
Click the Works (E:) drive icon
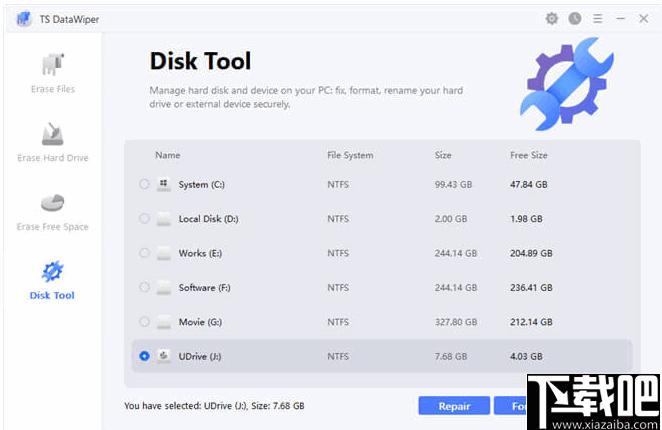click(x=164, y=253)
